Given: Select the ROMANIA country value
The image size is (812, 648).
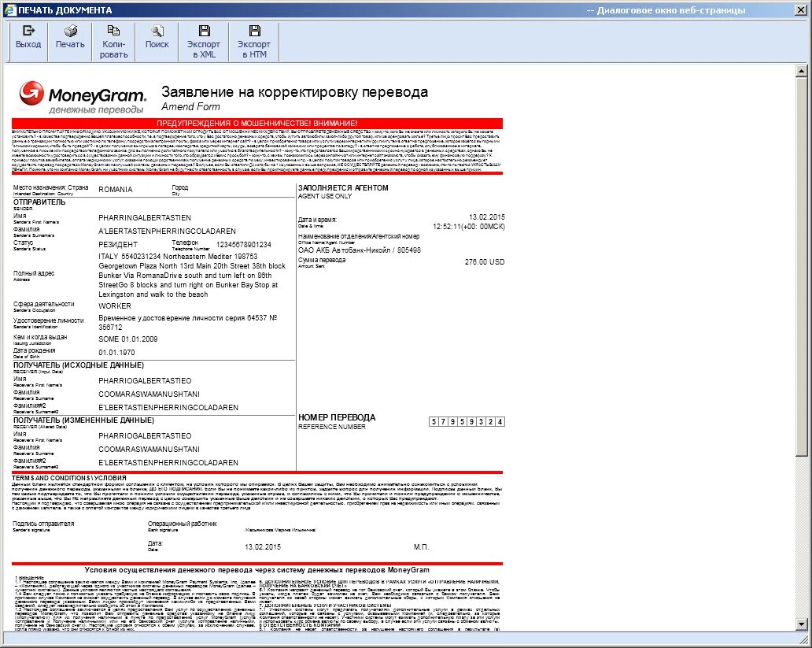Looking at the screenshot, I should click(116, 190).
